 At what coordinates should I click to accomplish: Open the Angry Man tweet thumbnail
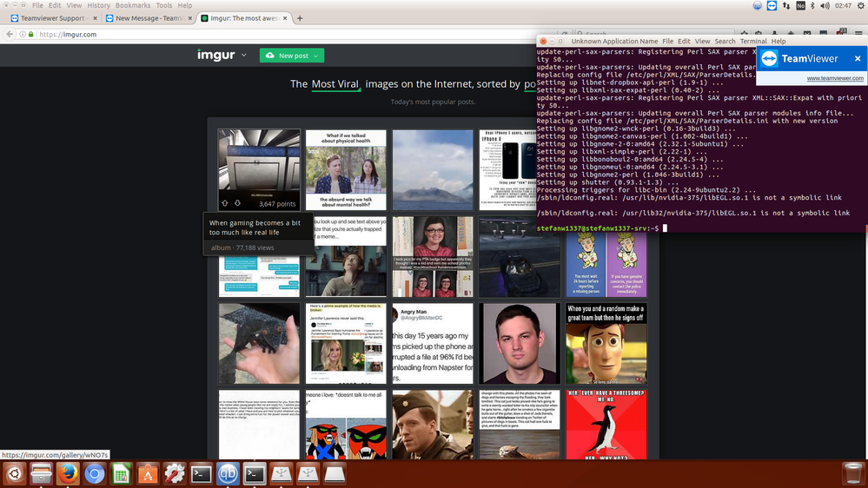tap(433, 344)
